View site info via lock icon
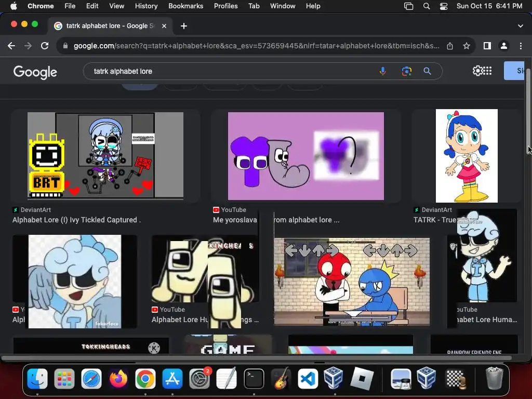 click(65, 46)
